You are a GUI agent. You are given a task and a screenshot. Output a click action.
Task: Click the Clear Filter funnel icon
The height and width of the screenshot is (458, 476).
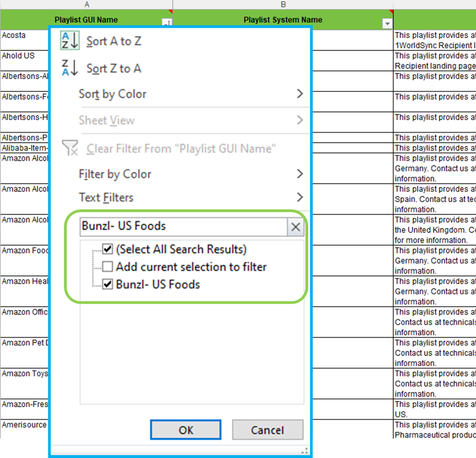[70, 149]
